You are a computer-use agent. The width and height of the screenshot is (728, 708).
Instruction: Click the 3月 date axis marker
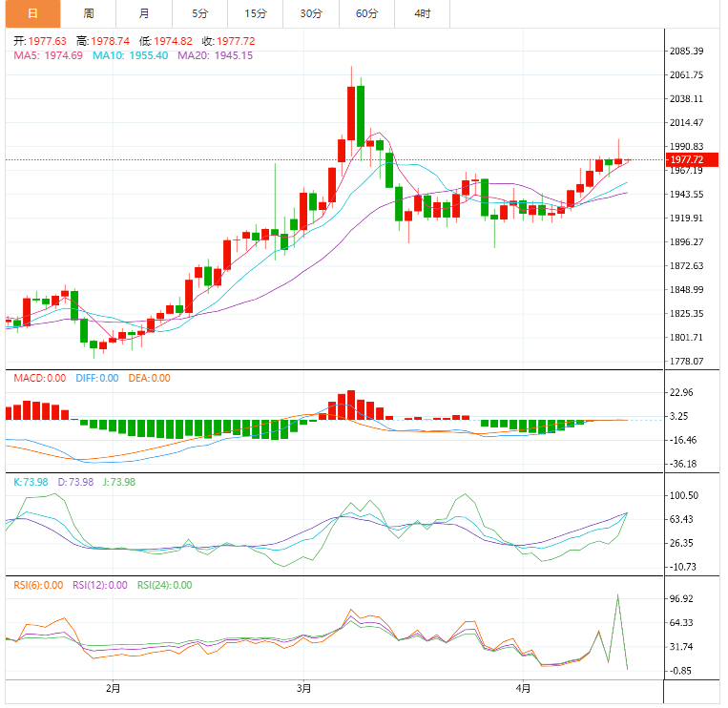[x=304, y=689]
